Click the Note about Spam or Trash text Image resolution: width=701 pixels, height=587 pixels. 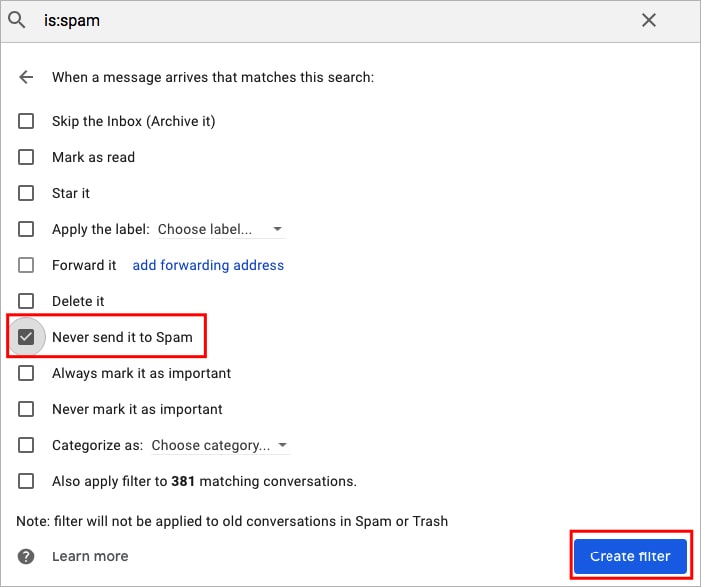(x=232, y=521)
